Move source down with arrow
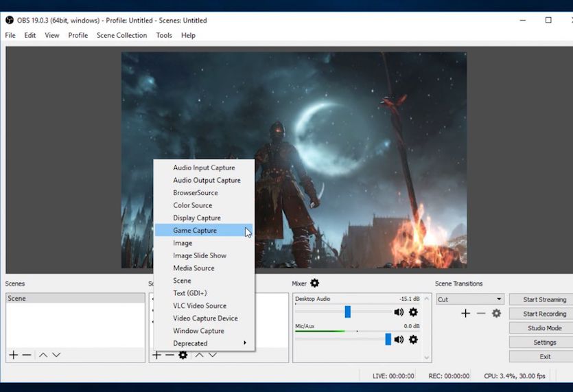The height and width of the screenshot is (392, 573). 212,355
